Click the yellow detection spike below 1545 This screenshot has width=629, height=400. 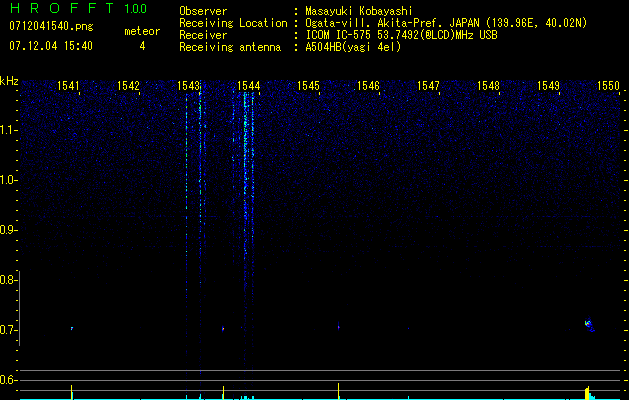pos(339,391)
